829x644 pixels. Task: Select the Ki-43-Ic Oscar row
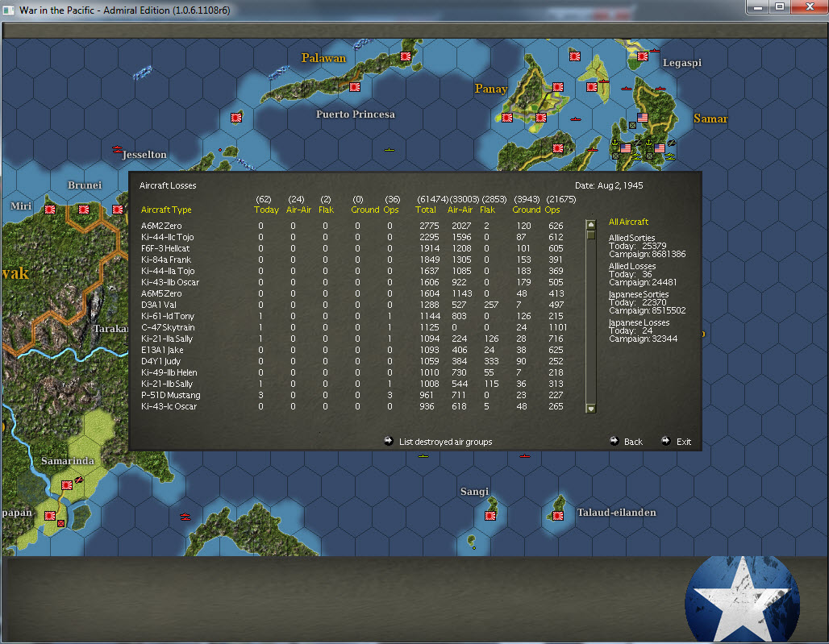click(x=354, y=406)
